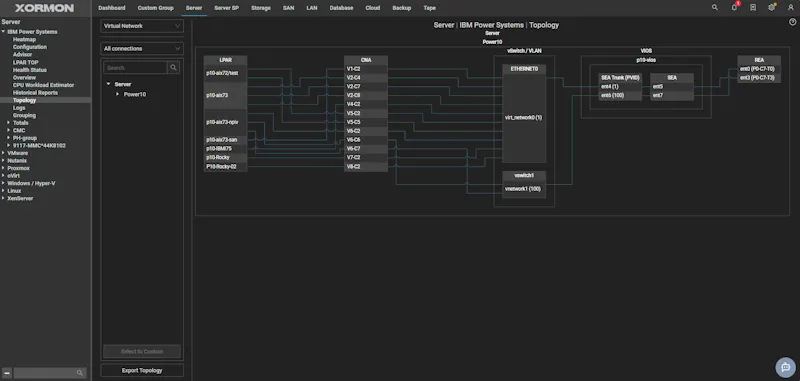800x381 pixels.
Task: Open the chat support bubble icon
Action: [x=786, y=367]
